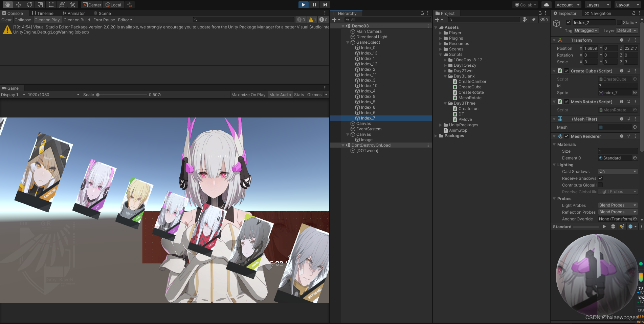Open the Display 1 dropdown
Screen dimensions: 644x324
pos(13,95)
